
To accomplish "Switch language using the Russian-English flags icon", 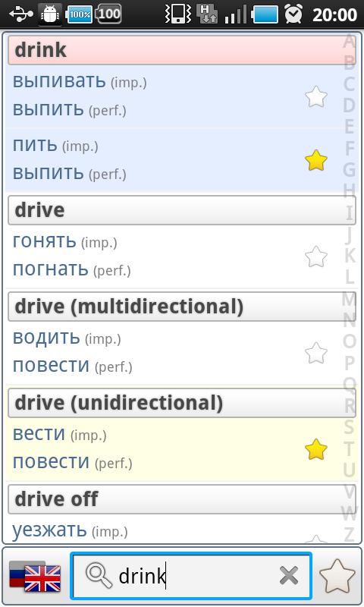I will pos(35,577).
